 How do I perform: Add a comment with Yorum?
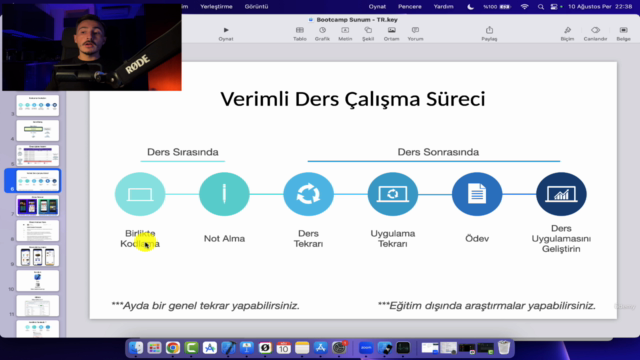[x=415, y=34]
